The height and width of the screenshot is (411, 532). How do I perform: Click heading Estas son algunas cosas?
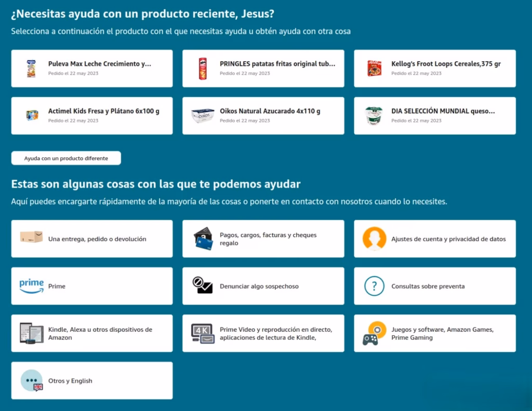click(x=156, y=184)
